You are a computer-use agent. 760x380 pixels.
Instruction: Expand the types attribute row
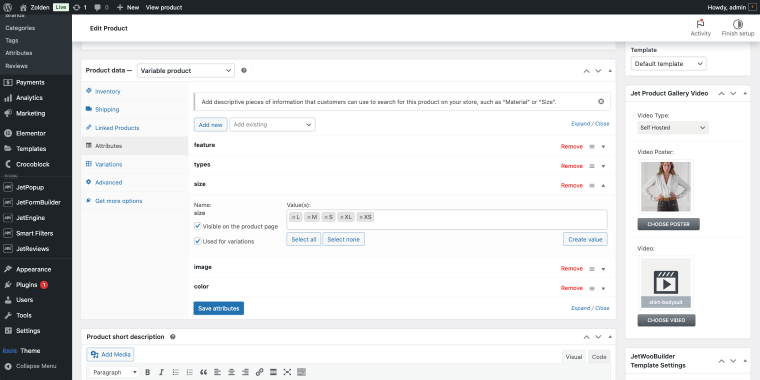point(603,166)
